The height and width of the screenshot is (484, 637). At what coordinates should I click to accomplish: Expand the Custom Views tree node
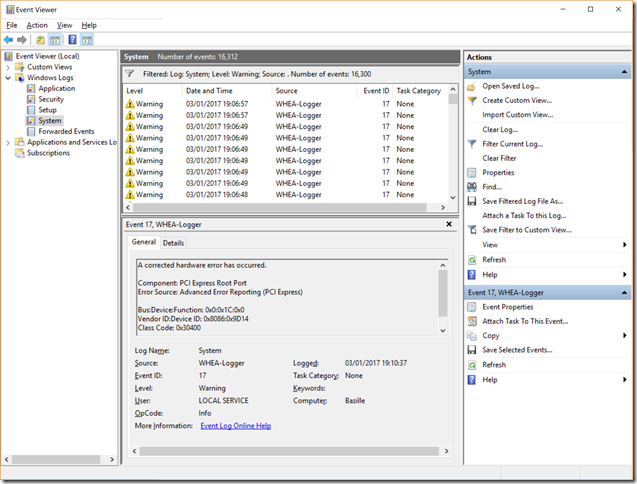(x=8, y=67)
